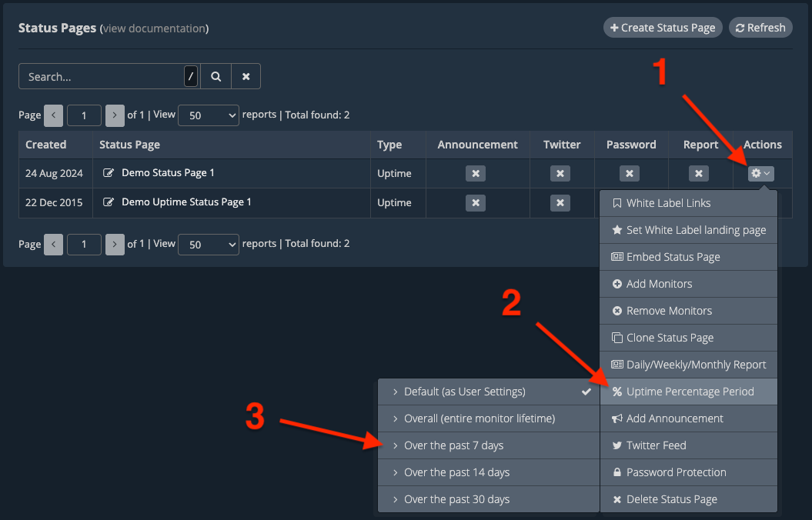Viewport: 812px width, 520px height.
Task: Open the bottom View 50 reports dropdown
Action: point(209,245)
